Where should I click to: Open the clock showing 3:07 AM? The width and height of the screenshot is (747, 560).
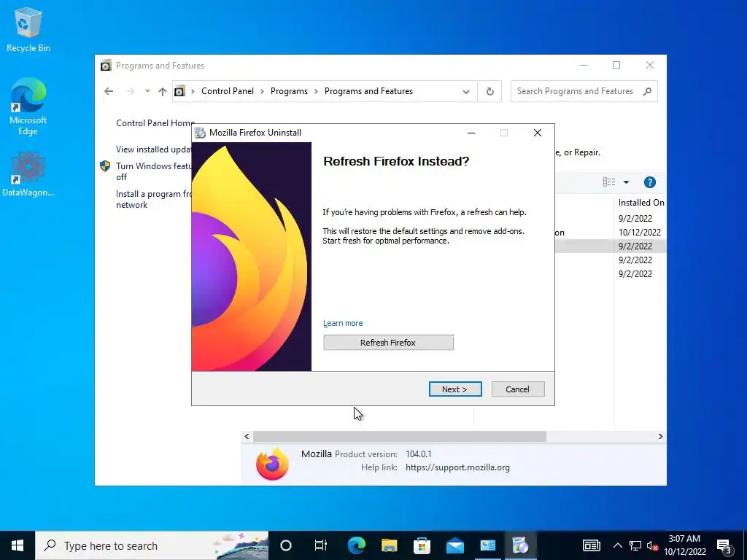click(684, 545)
